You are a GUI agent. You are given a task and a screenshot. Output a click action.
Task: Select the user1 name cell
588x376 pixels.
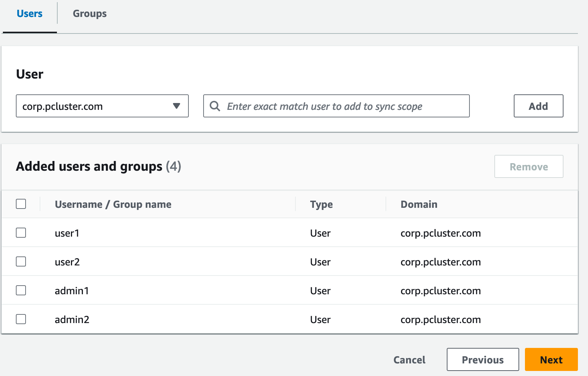tap(67, 233)
